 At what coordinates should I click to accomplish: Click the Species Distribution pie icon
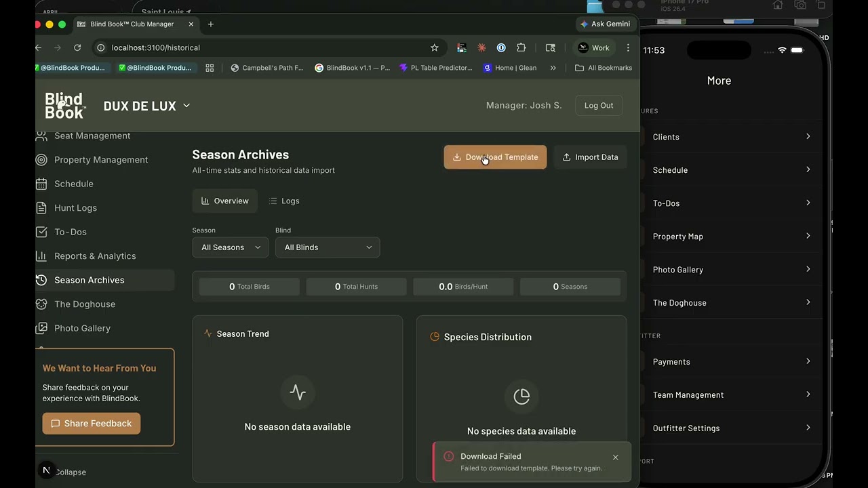tap(435, 337)
